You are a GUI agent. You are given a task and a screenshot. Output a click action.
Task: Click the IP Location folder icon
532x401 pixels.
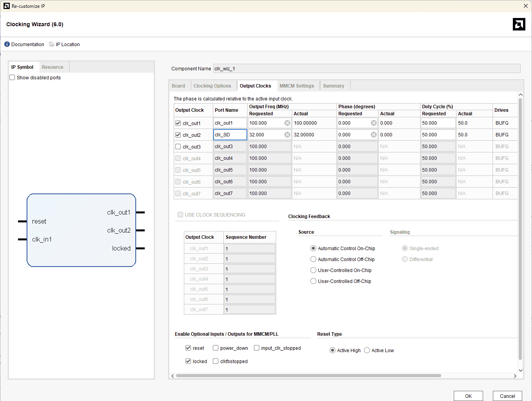(52, 45)
